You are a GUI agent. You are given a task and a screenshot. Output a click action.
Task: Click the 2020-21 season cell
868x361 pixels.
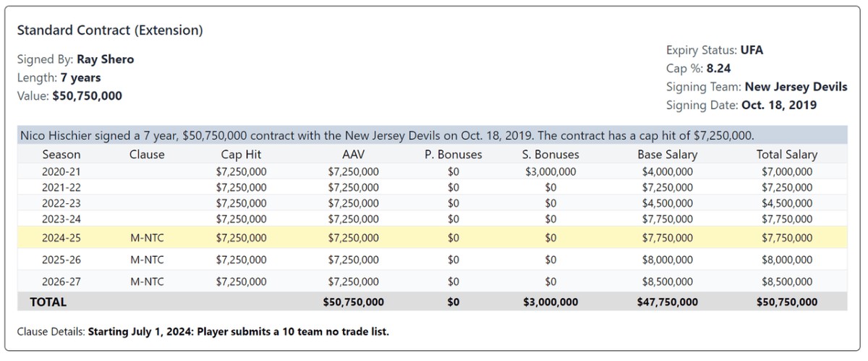point(61,171)
